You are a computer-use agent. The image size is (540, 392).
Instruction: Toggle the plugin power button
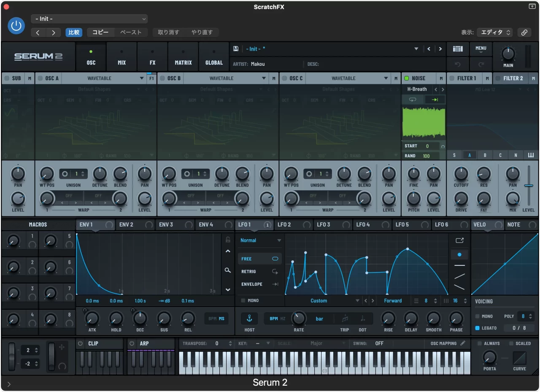pyautogui.click(x=16, y=26)
